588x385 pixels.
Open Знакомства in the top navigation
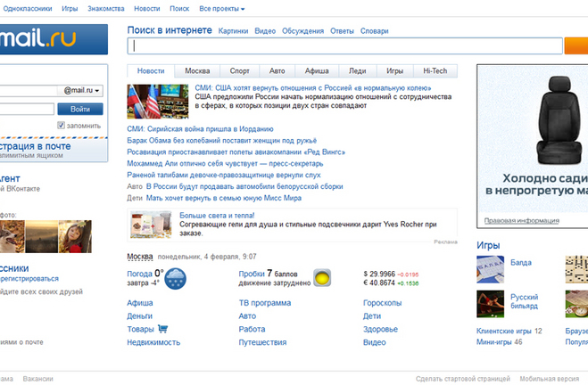coord(106,9)
